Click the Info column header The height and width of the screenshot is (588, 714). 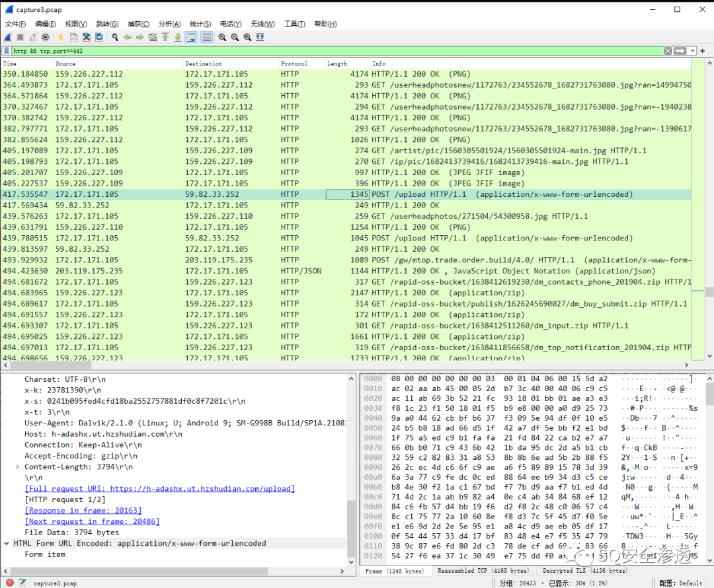click(x=530, y=63)
